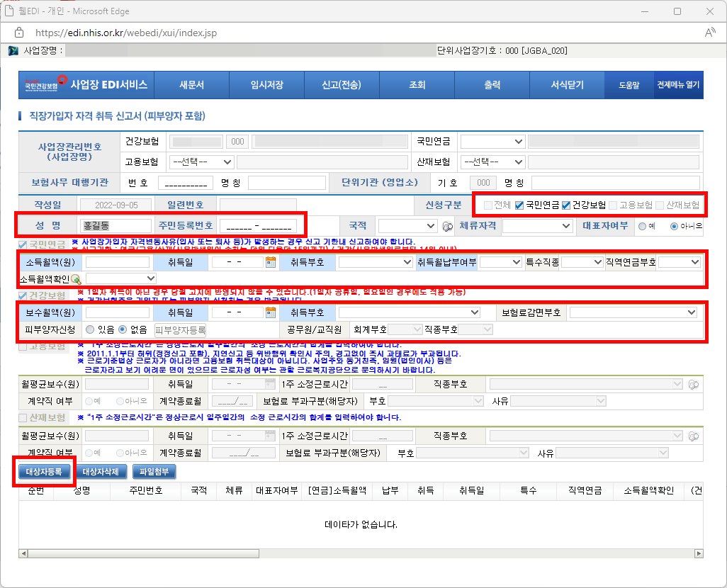Click the 보수월액(원) input field
Screen dimensions: 727x588
(118, 312)
